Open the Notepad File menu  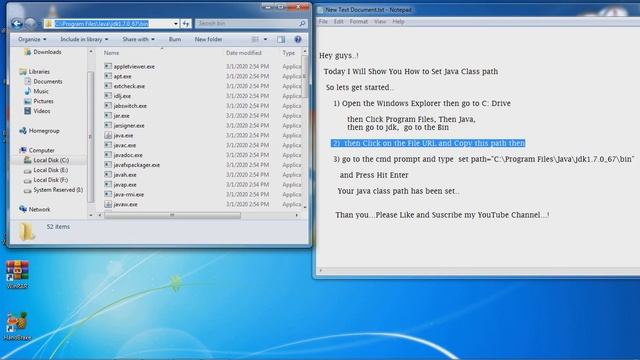tap(323, 22)
